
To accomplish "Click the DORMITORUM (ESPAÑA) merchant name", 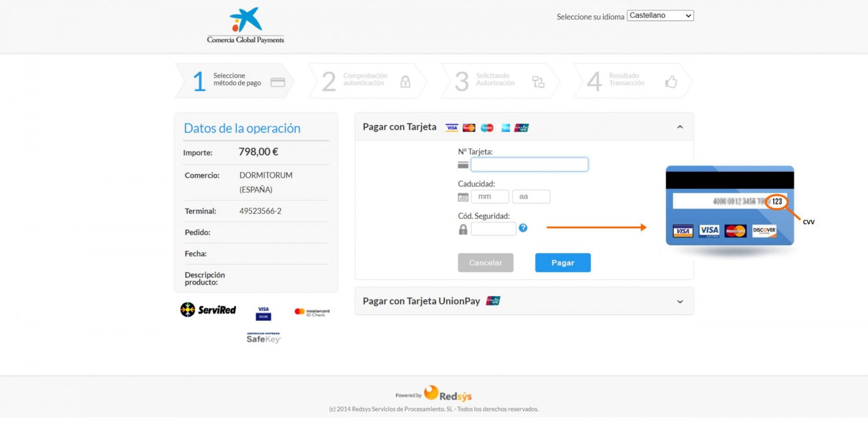I will 266,182.
